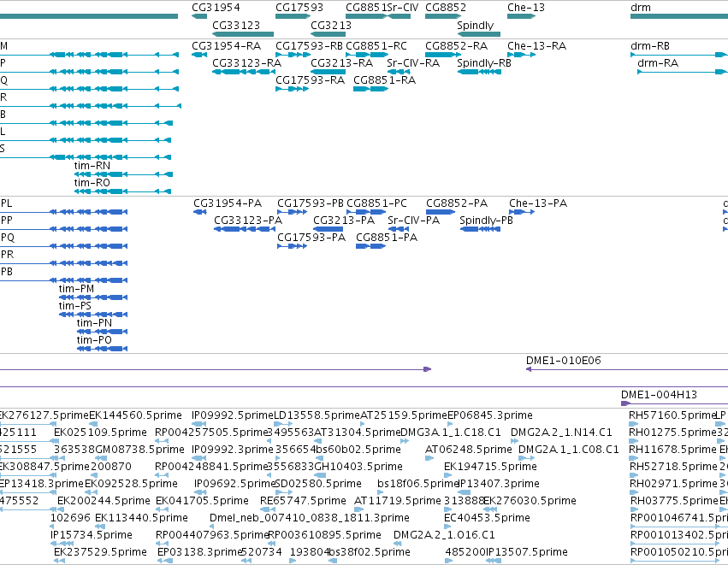Select the CG33123-RA transcript glyph
The image size is (728, 565).
244,72
